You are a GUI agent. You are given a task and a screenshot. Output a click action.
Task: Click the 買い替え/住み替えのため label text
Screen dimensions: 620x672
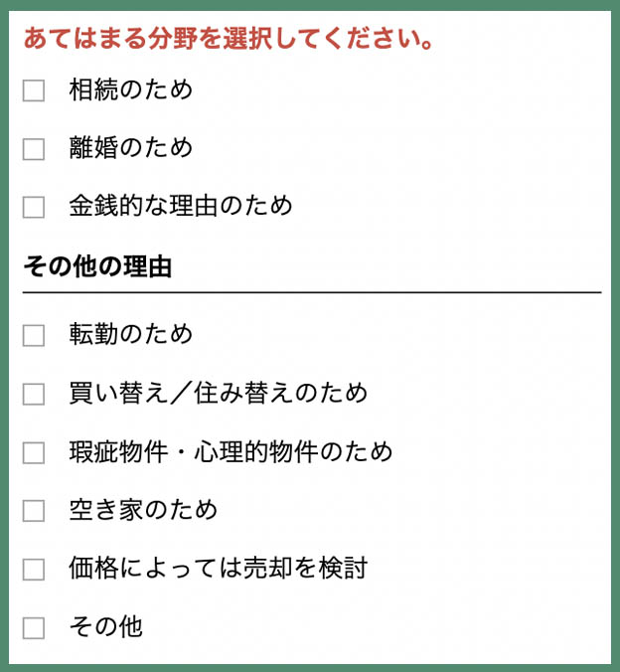[x=218, y=392]
